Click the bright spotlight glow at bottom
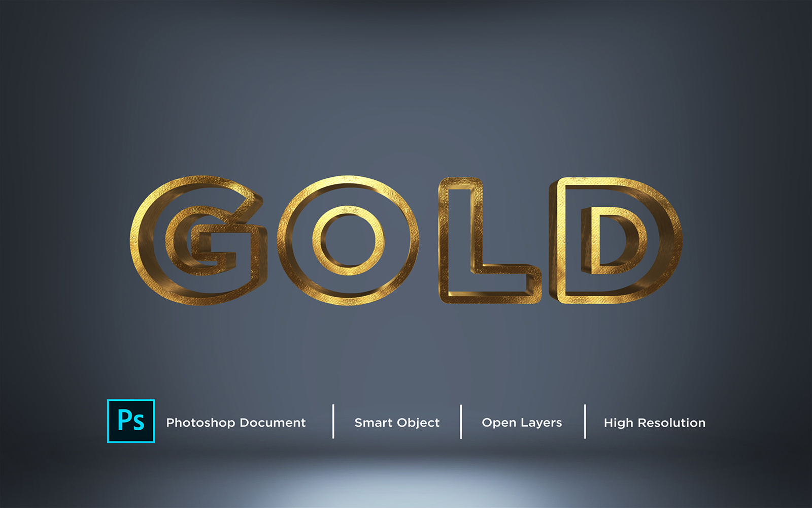 406,488
